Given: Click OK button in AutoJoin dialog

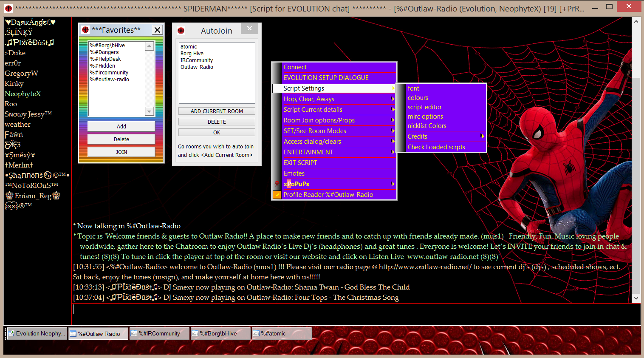Looking at the screenshot, I should click(x=217, y=132).
